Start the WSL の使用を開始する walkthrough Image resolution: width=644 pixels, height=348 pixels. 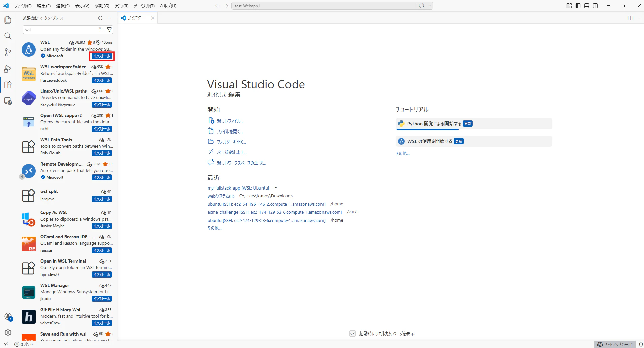pyautogui.click(x=474, y=141)
